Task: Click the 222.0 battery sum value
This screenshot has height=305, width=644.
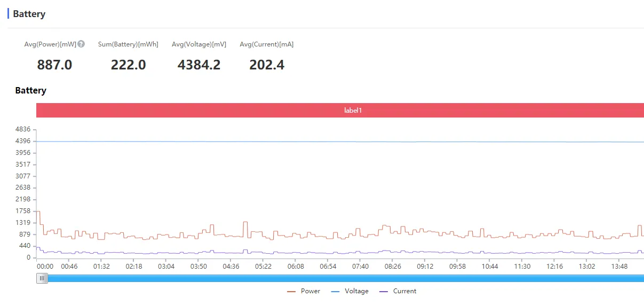Action: coord(128,65)
